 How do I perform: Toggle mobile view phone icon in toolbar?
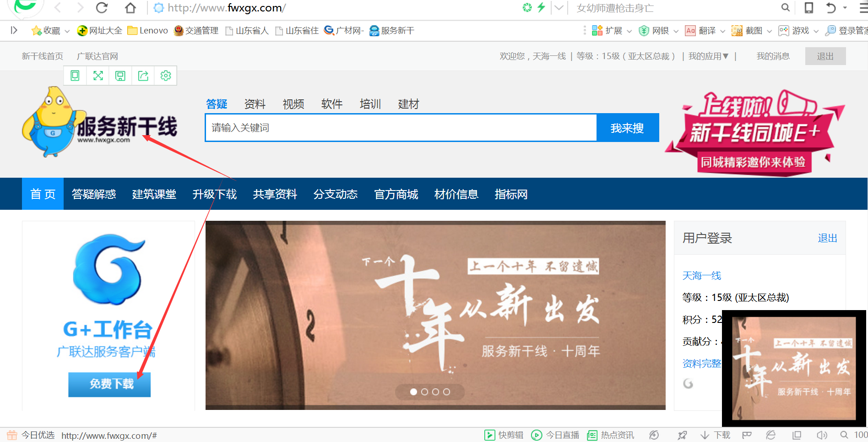tap(809, 7)
